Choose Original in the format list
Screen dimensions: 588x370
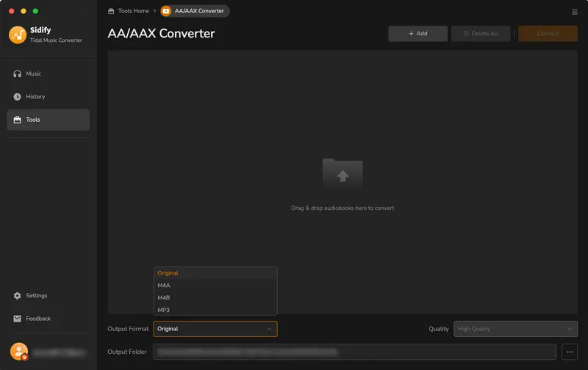pyautogui.click(x=215, y=273)
